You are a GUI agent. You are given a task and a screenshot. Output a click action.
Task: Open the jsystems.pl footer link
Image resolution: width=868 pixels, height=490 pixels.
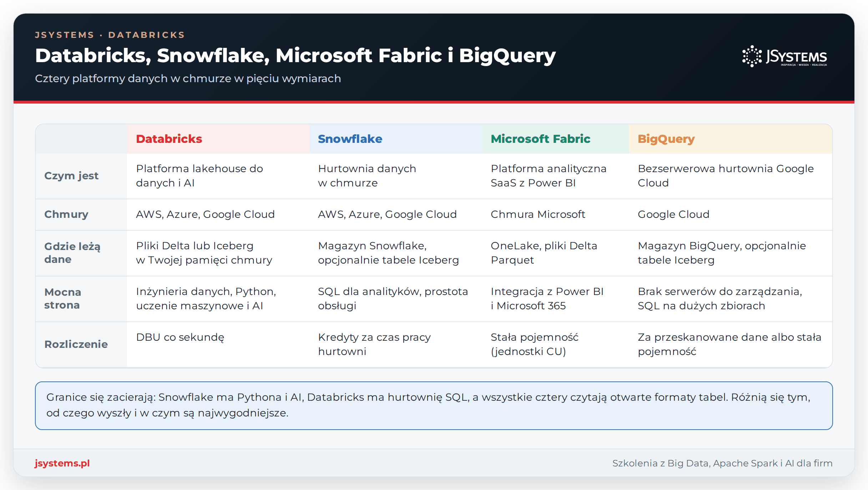(62, 463)
